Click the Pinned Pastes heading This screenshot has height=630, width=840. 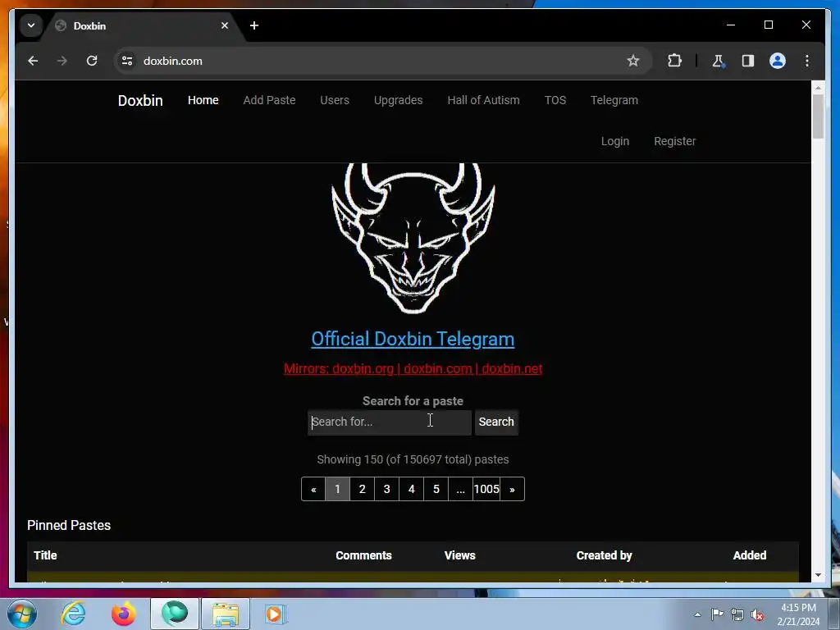[69, 526]
